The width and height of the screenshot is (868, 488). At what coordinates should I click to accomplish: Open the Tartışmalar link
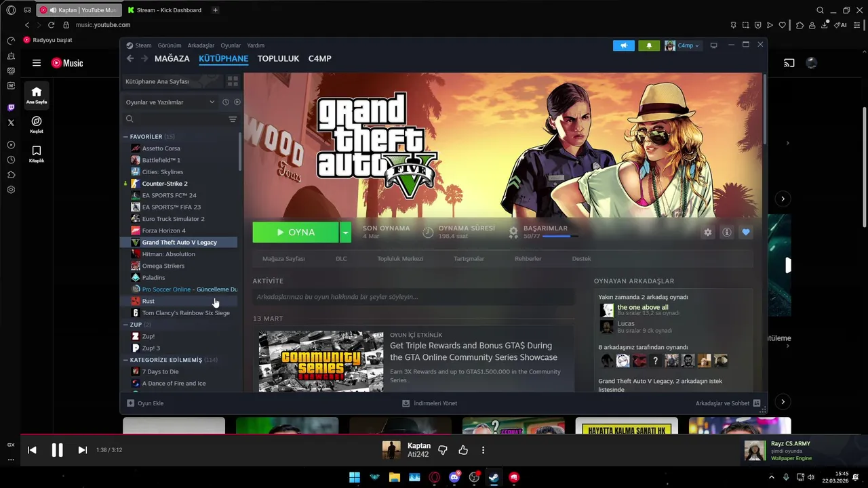(469, 259)
